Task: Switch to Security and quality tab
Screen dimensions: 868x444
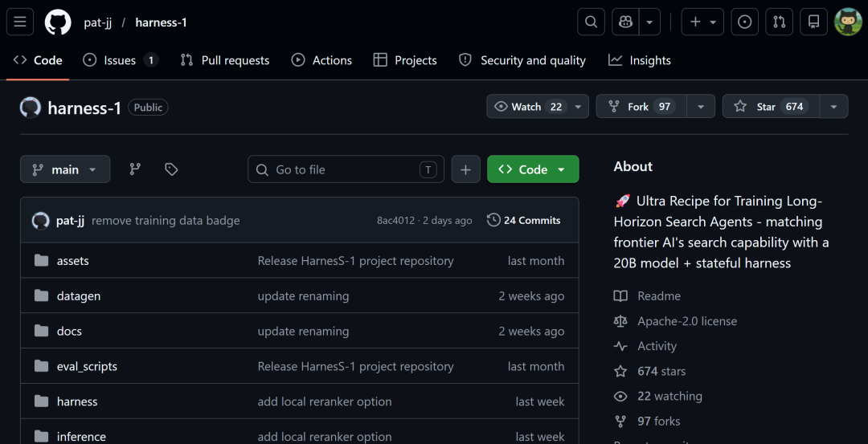Action: click(x=522, y=60)
